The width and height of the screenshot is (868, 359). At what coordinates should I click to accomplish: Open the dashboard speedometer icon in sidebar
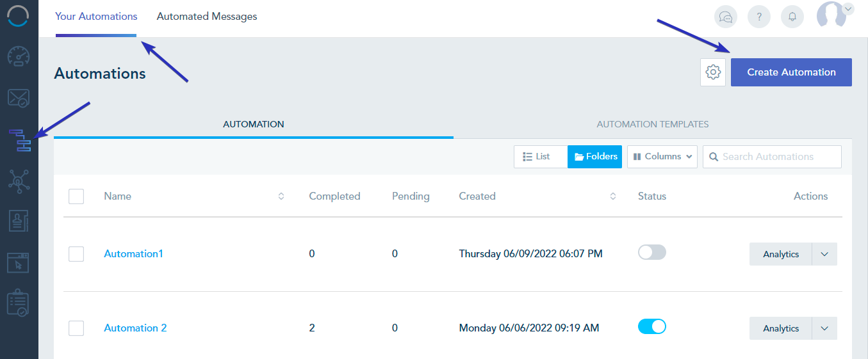19,57
